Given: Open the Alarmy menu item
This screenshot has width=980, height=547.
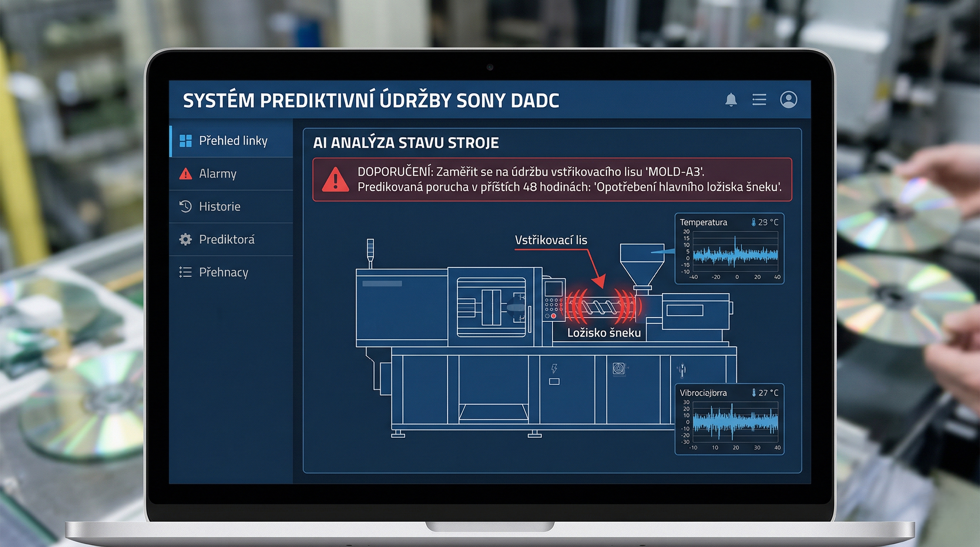Looking at the screenshot, I should coord(231,173).
